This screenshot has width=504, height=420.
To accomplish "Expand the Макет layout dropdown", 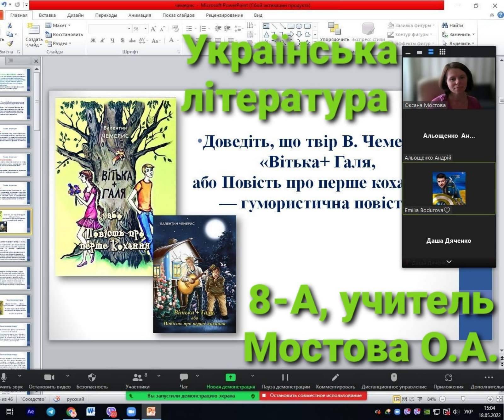I will pyautogui.click(x=69, y=26).
